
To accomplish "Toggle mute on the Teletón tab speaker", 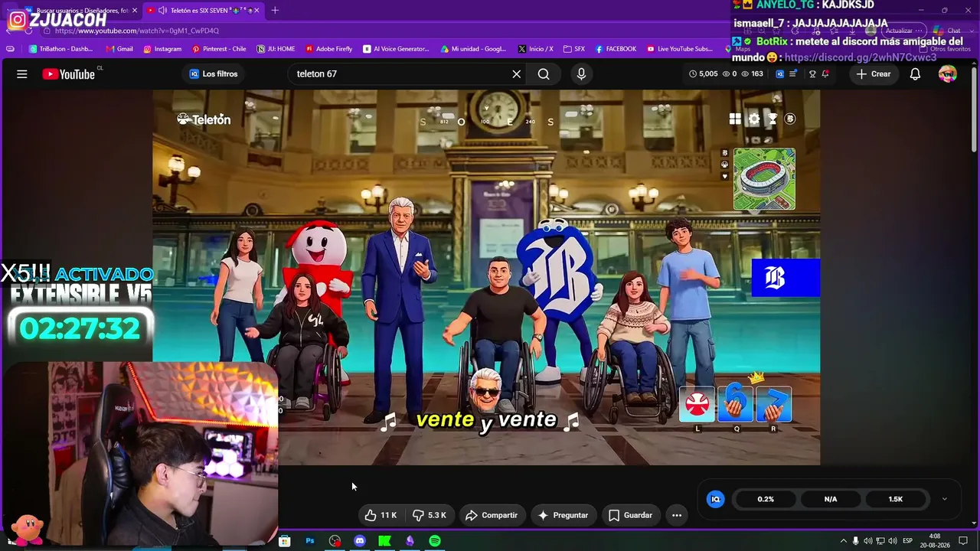I will [162, 11].
